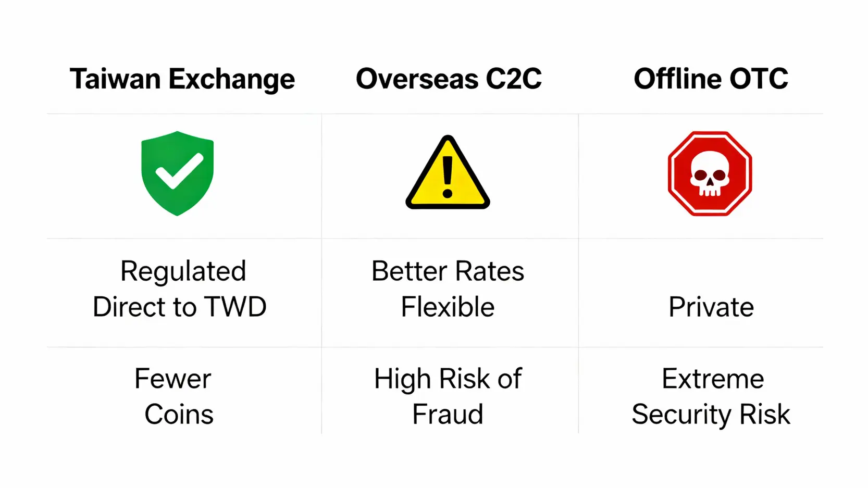Select the Offline OTC column header
Screen dimensions: 868x488
click(711, 79)
